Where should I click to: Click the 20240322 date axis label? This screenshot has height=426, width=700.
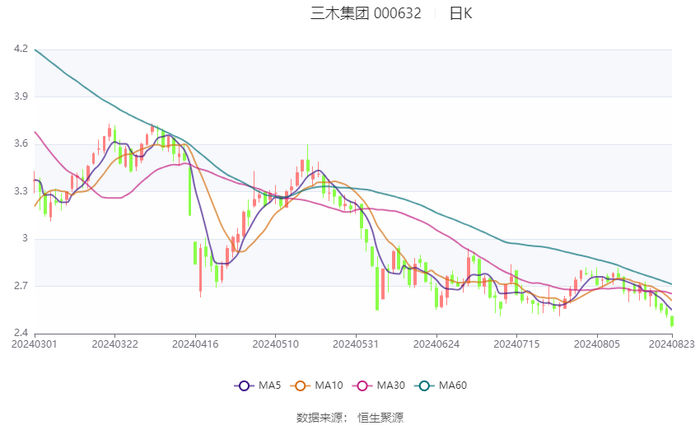(x=115, y=344)
